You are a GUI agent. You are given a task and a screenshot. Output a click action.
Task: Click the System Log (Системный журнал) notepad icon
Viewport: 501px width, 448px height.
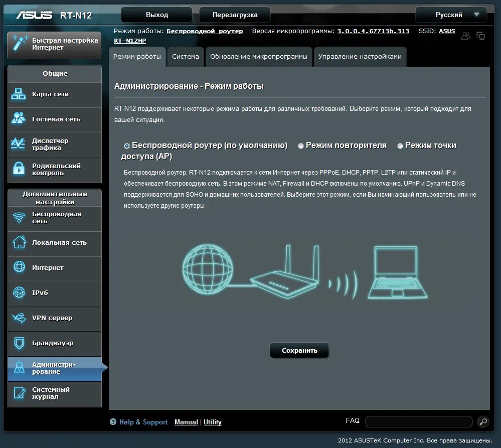point(20,393)
